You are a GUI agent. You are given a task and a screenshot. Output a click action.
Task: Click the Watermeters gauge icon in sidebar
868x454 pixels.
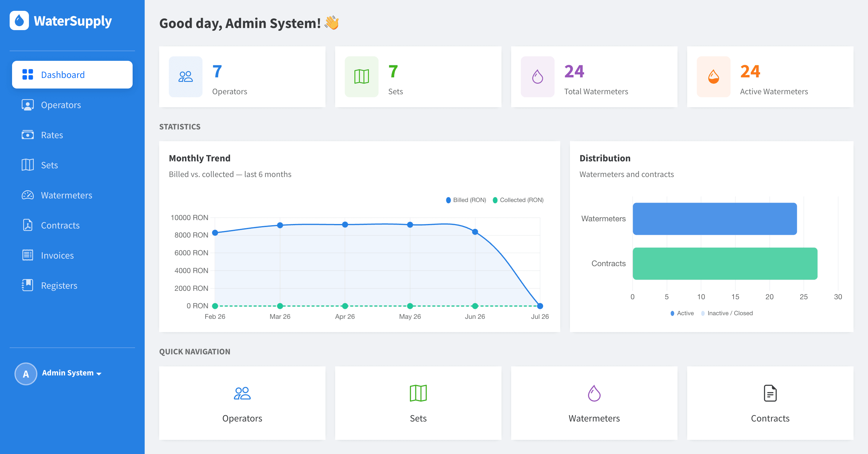pos(28,195)
